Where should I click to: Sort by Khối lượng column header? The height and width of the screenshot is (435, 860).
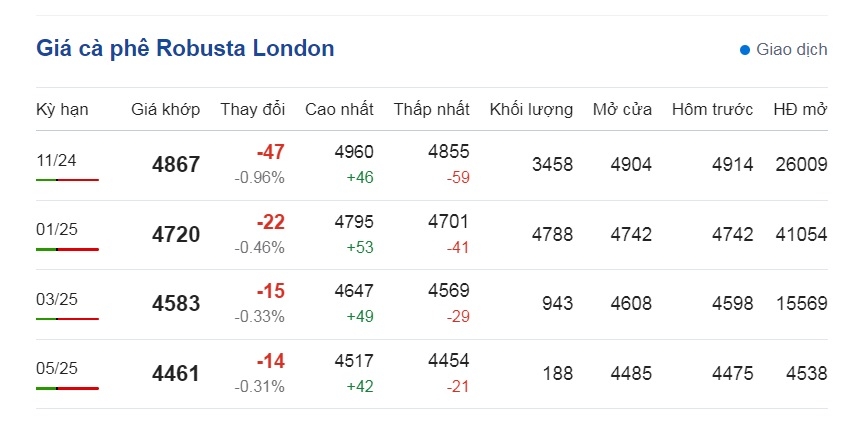(x=531, y=110)
